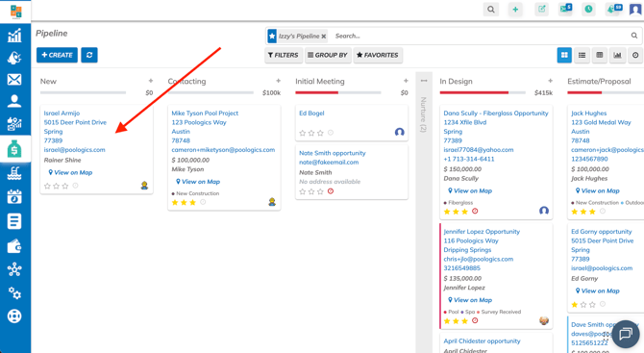
Task: Toggle red activity clock on Jennifer Lopez card
Action: coord(475,320)
